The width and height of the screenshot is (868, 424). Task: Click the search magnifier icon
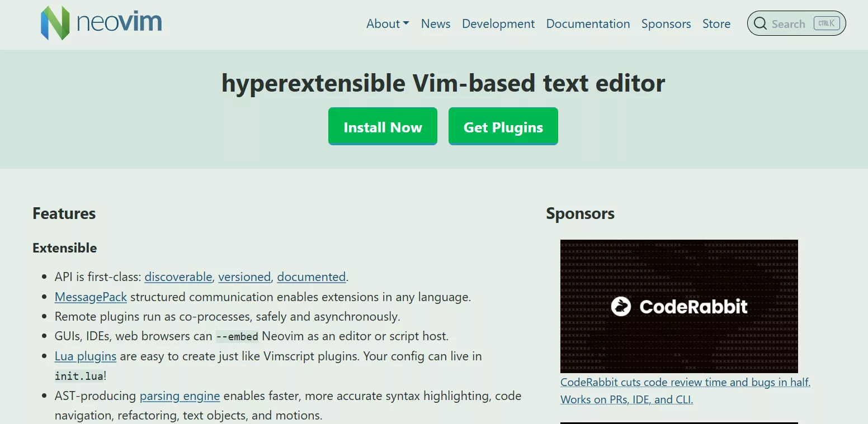tap(761, 23)
